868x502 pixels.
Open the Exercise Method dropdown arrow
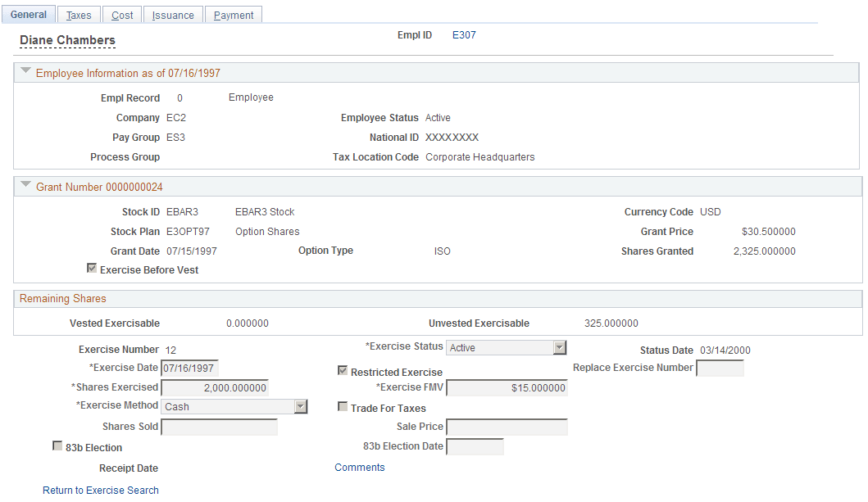[301, 407]
